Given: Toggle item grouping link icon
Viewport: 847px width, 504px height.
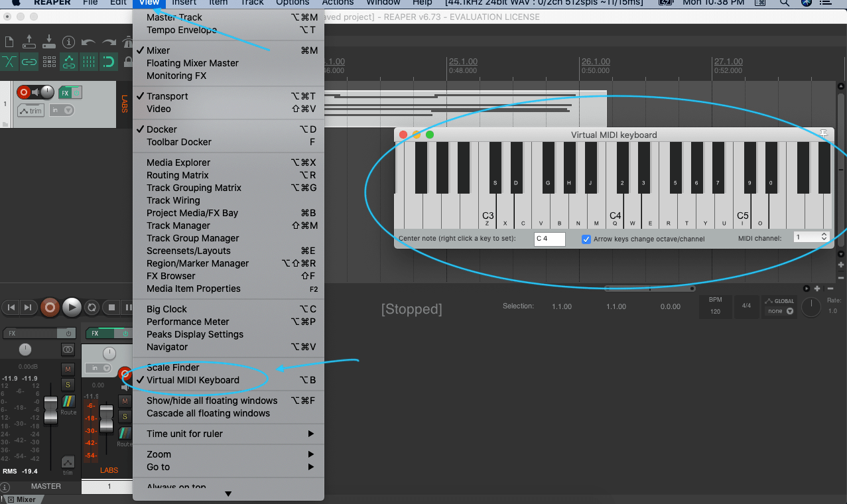Looking at the screenshot, I should tap(29, 62).
